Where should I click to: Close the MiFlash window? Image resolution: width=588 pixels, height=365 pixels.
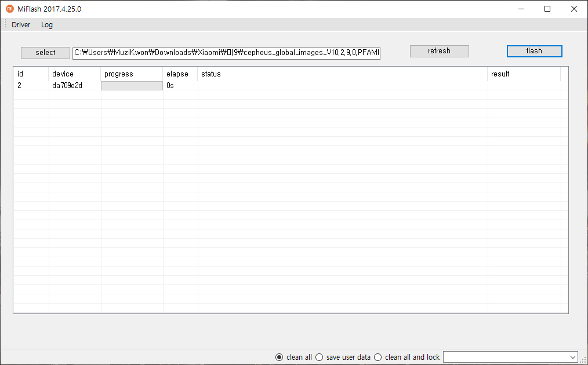point(574,9)
